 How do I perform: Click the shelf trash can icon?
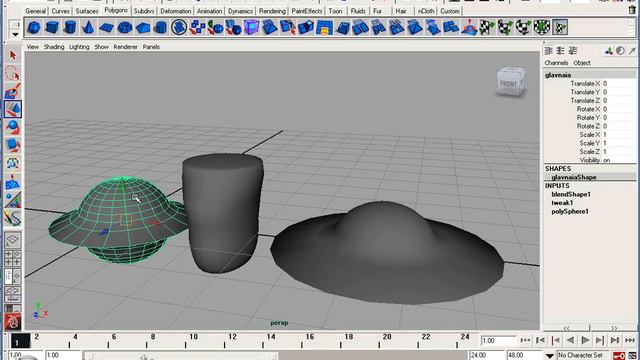tap(632, 10)
